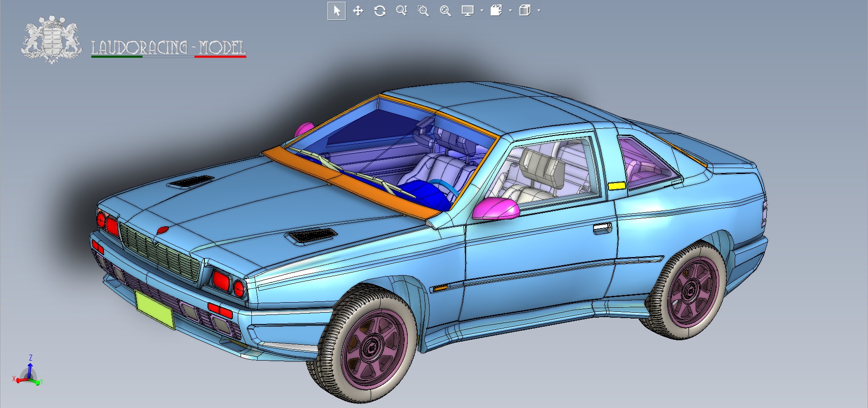Click the Laudoracing-Model title text
868x408 pixels.
pos(168,47)
